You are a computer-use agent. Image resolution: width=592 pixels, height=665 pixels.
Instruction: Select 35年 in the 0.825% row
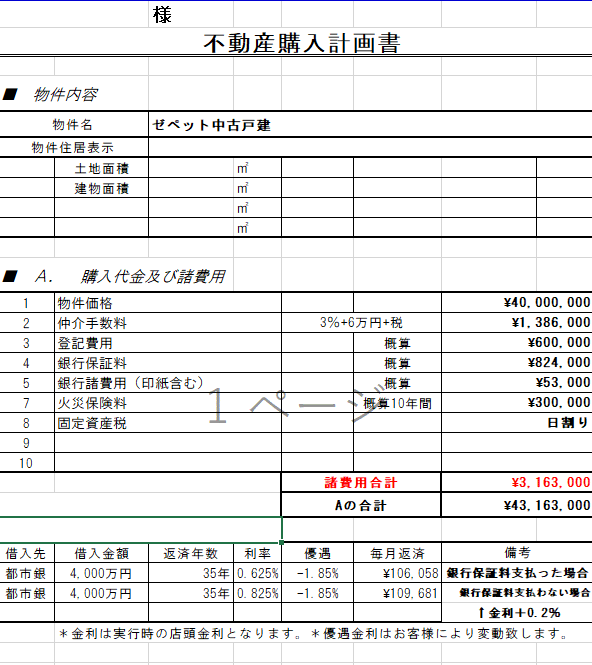[x=191, y=593]
